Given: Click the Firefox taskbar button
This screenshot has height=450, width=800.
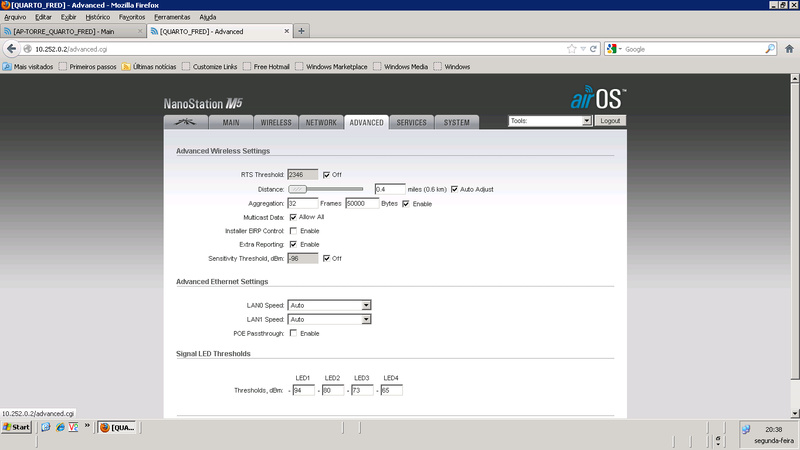Looking at the screenshot, I should point(118,428).
